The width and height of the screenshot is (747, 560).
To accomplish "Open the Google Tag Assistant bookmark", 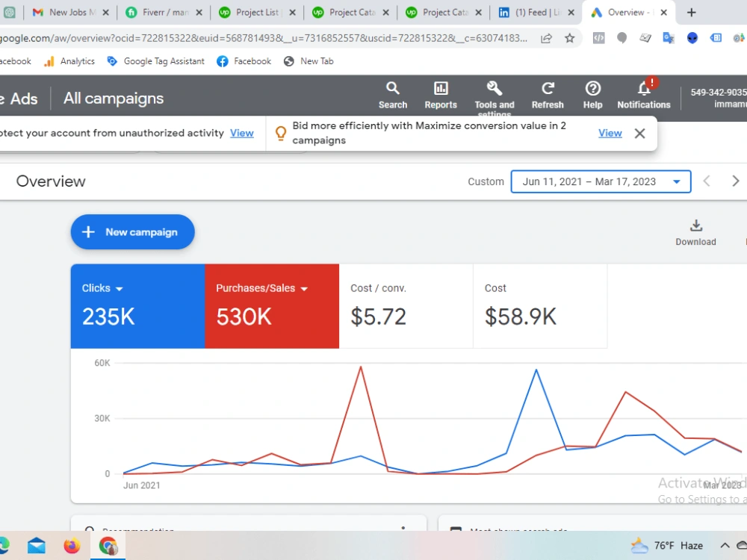I will [x=156, y=61].
